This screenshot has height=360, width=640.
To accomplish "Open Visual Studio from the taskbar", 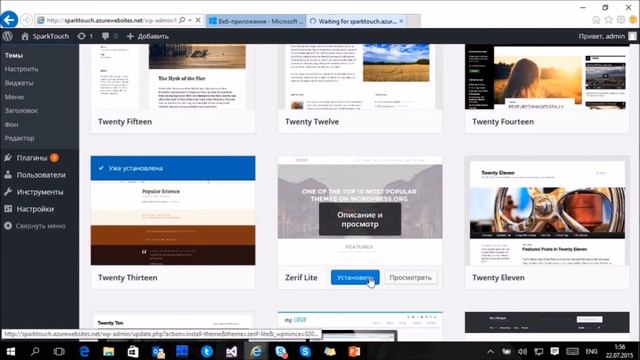I will pos(231,351).
